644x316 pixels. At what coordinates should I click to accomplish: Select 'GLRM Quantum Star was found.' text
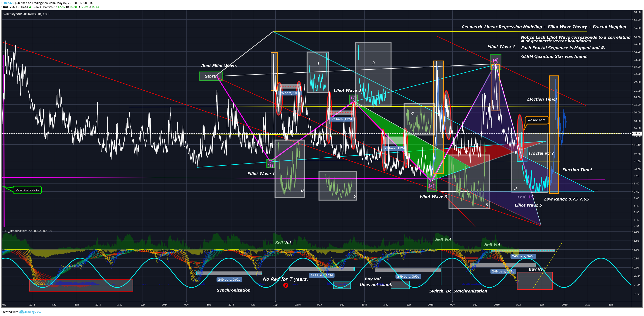pyautogui.click(x=554, y=56)
